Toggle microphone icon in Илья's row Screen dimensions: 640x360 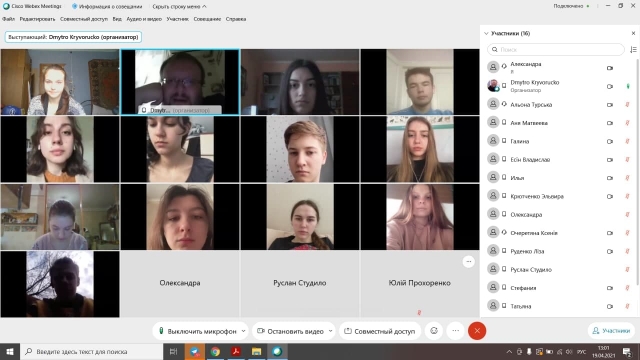coord(627,178)
